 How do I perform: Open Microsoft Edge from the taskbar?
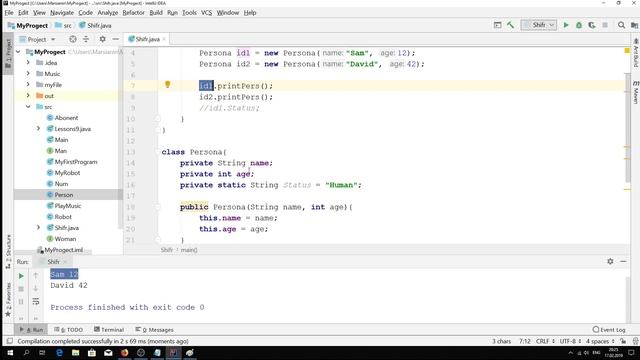point(59,353)
